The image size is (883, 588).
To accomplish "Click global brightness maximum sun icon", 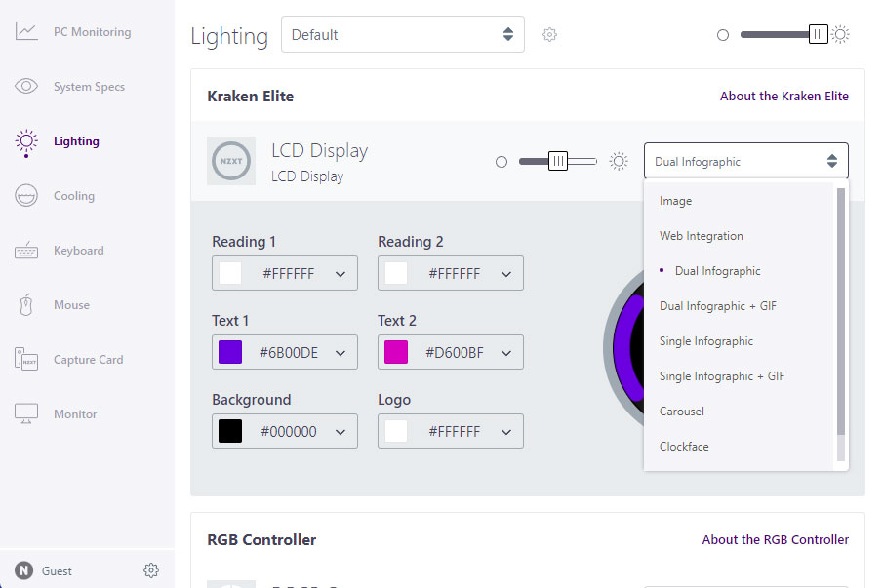I will (840, 35).
